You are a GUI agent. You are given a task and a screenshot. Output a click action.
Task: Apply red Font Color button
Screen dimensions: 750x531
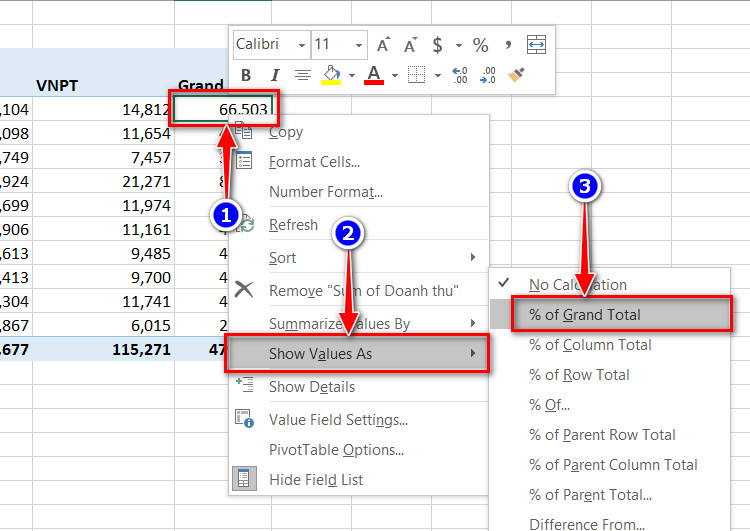374,75
